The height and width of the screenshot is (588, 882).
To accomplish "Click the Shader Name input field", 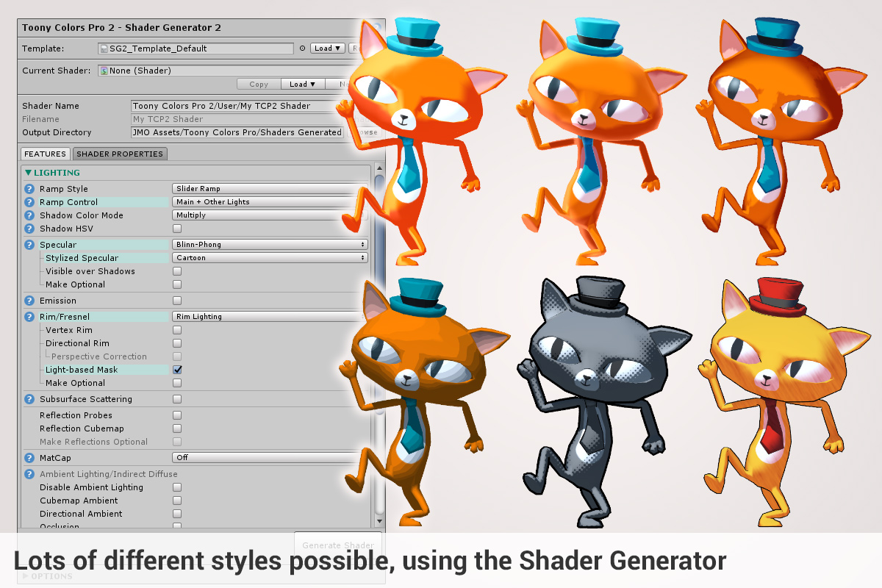I will point(237,106).
